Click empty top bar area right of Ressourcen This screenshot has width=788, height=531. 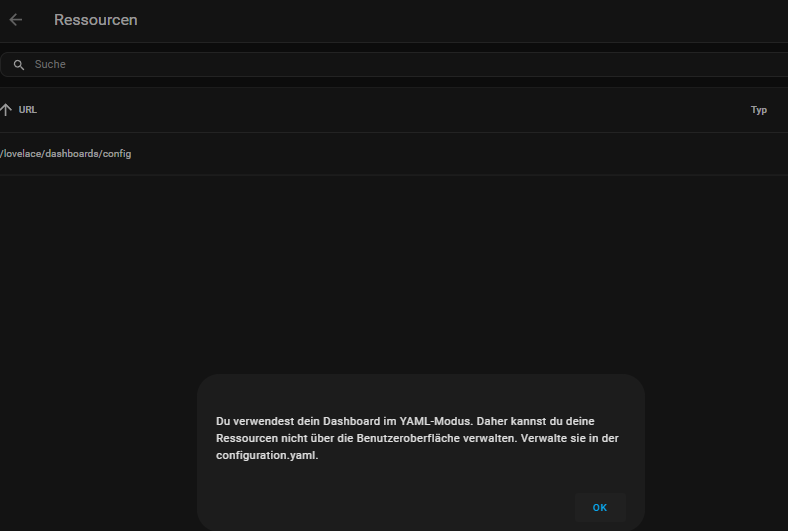pos(450,20)
